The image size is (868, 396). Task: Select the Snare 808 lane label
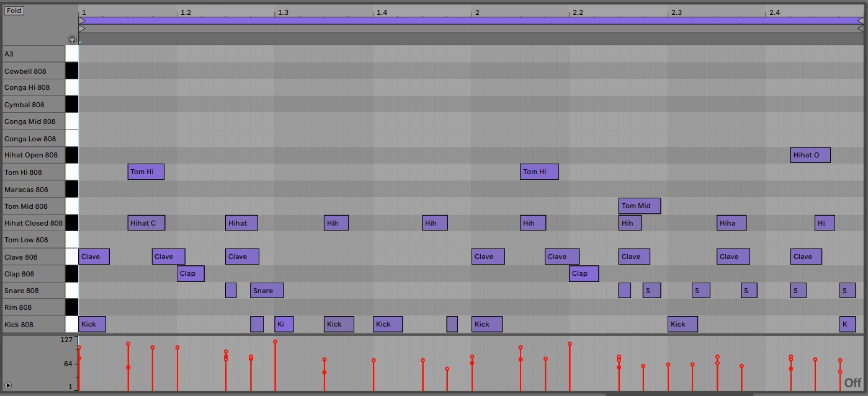point(22,291)
